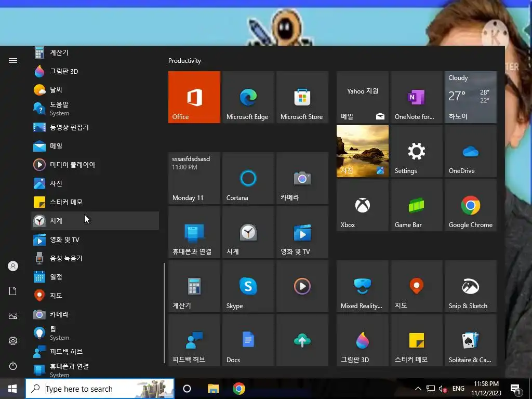Select 날씨 in the app list
Viewport: 532px width, 399px height.
[x=95, y=90]
